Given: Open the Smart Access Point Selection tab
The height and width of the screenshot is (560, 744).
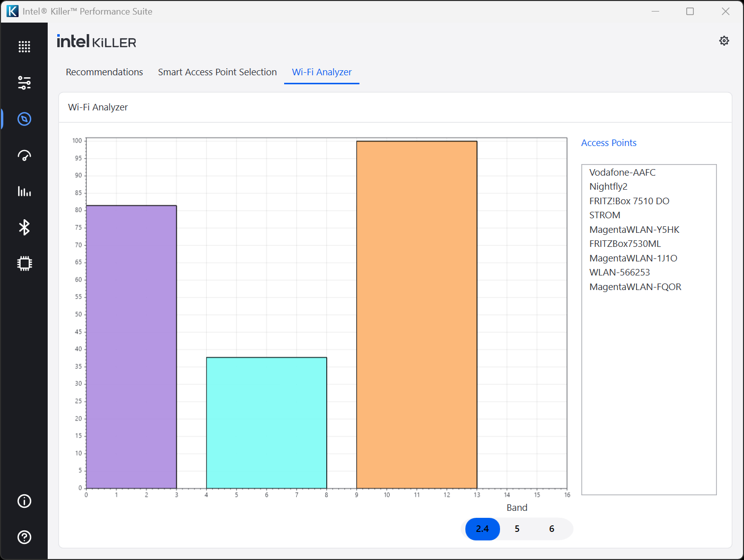Looking at the screenshot, I should [217, 72].
